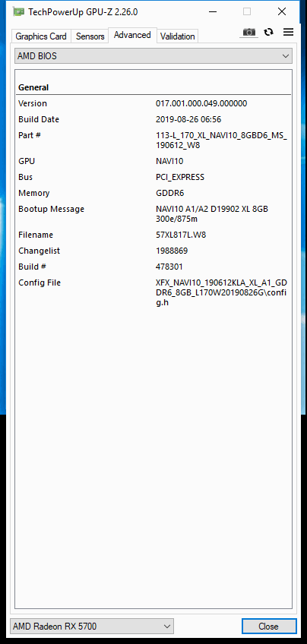Screen dimensions: 307x644
Task: Select the Advanced tab
Action: (132, 35)
